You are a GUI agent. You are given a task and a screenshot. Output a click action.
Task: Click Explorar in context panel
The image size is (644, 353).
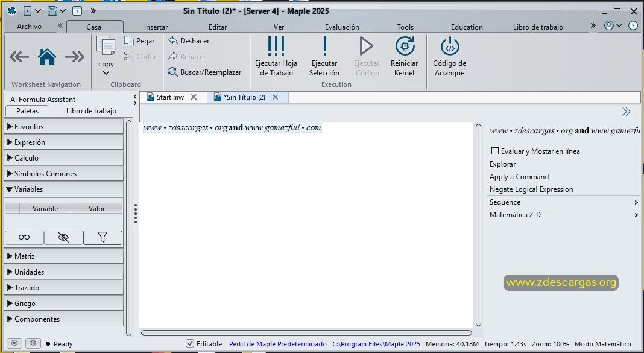pyautogui.click(x=503, y=164)
